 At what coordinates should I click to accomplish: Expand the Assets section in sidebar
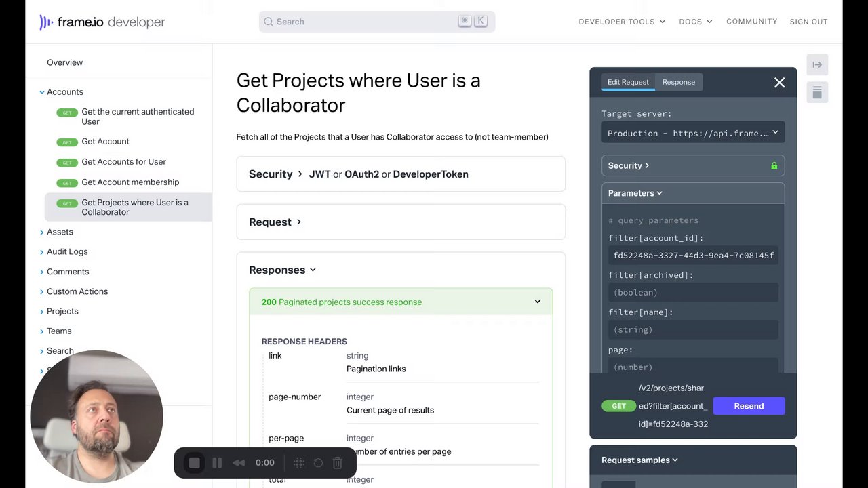pyautogui.click(x=60, y=232)
